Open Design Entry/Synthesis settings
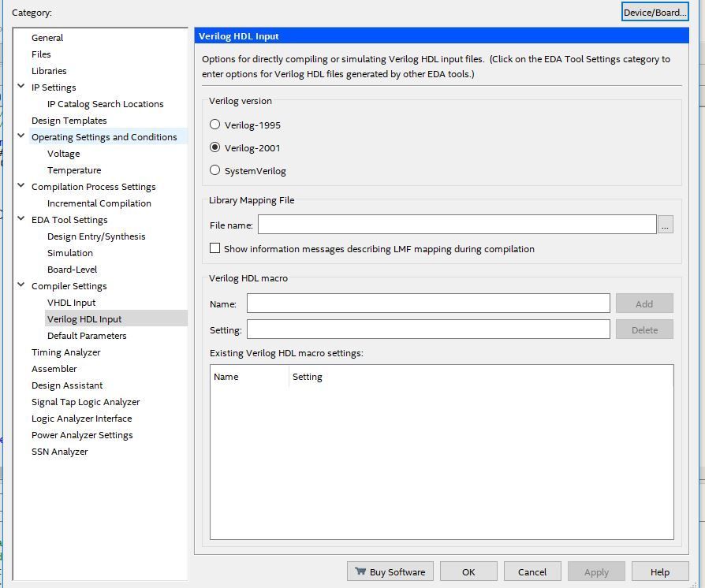This screenshot has width=705, height=588. pyautogui.click(x=96, y=236)
